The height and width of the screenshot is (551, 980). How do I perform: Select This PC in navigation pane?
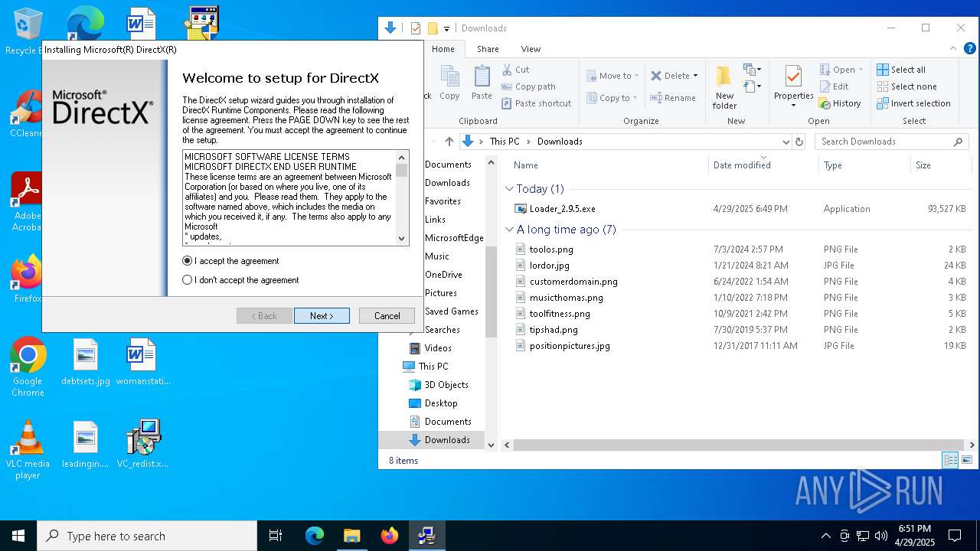click(x=433, y=367)
